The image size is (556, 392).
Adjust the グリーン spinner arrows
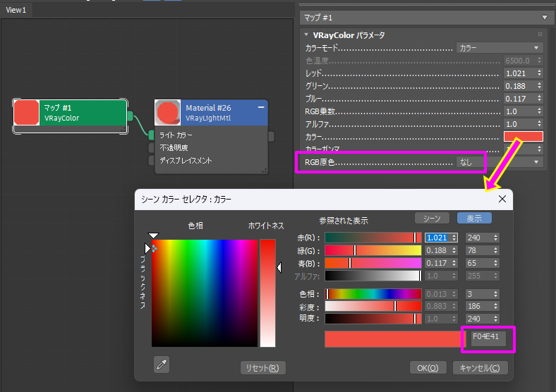point(539,86)
